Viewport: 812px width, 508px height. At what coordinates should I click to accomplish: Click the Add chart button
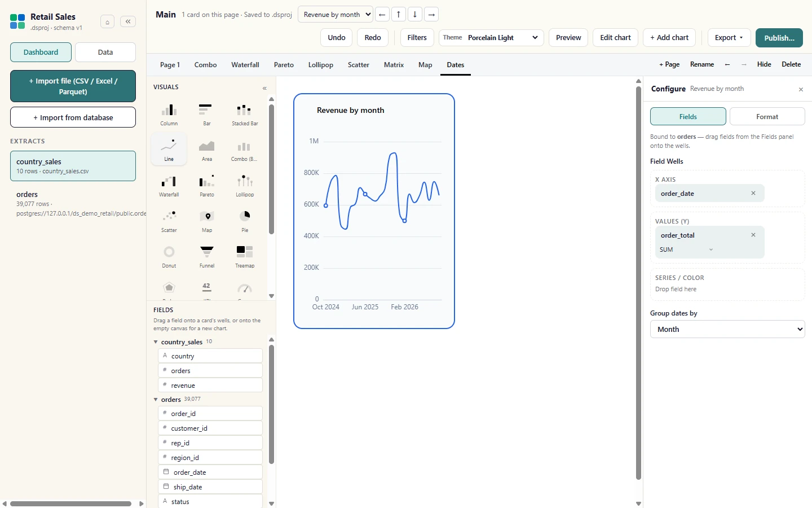669,37
